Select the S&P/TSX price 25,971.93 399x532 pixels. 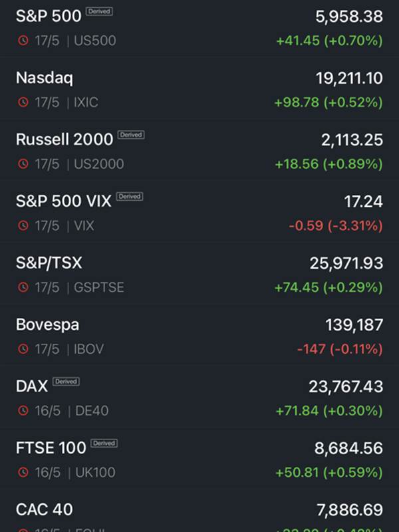coord(346,263)
